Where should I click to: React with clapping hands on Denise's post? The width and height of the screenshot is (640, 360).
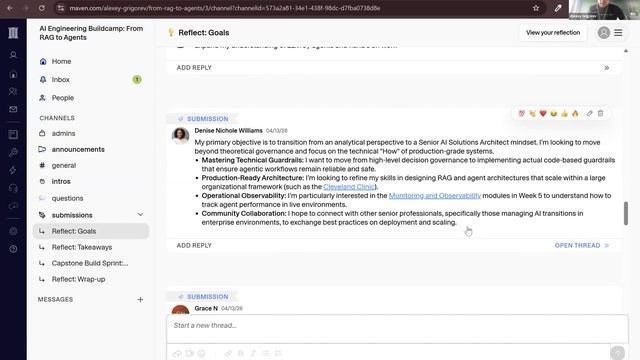pos(532,113)
